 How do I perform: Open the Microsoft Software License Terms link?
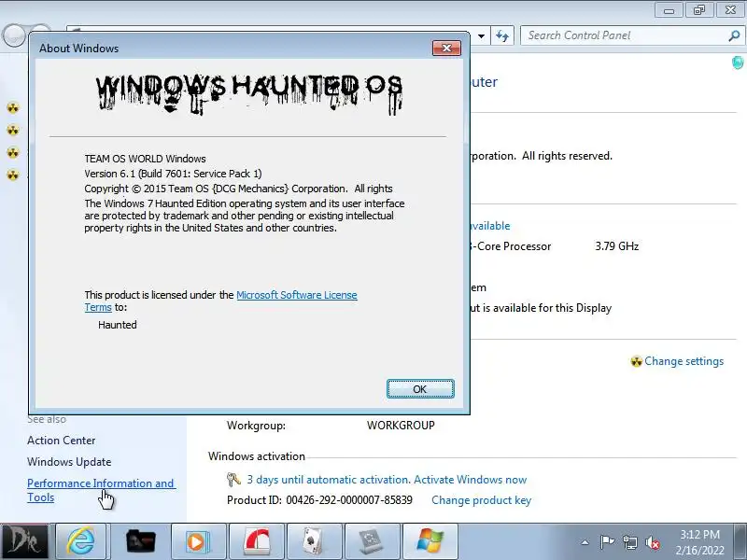pos(220,301)
